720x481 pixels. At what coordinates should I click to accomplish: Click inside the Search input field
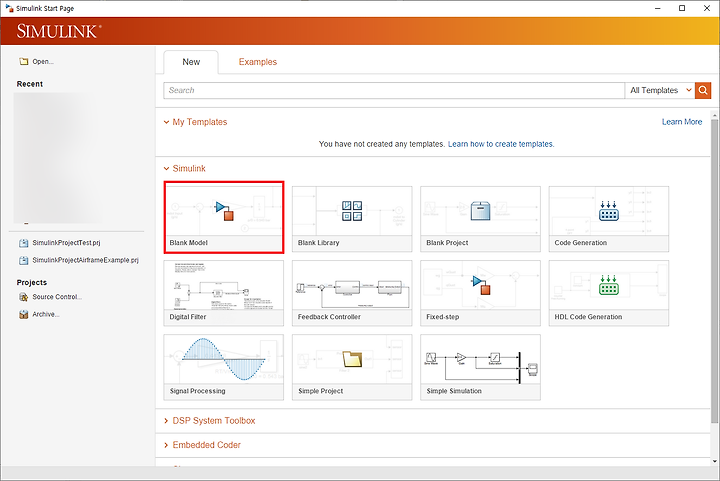394,90
